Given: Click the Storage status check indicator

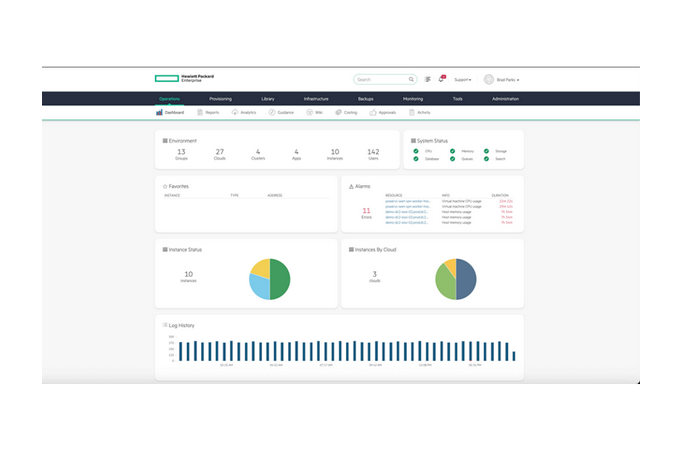Looking at the screenshot, I should (486, 151).
